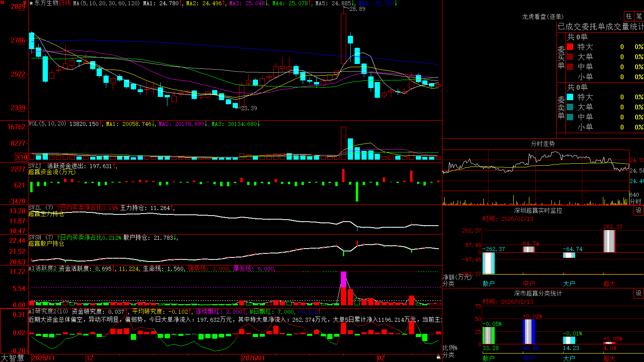Click the lock icon on the date axis
644x362 pixels.
point(439,357)
